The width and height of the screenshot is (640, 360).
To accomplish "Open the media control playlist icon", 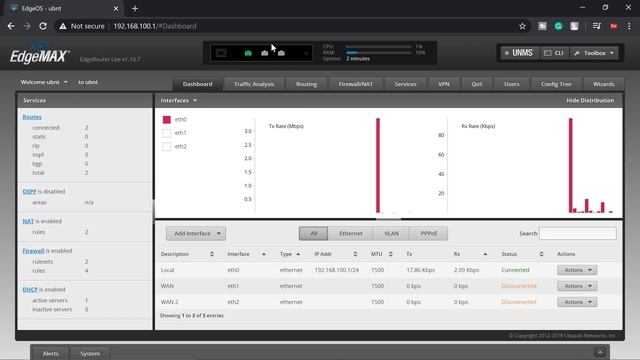I will click(596, 26).
